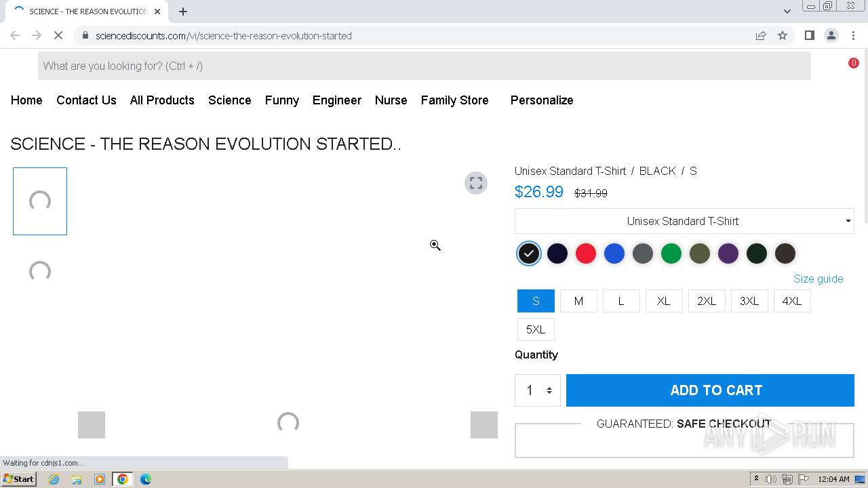The image size is (868, 488).
Task: Click next image gray arrow
Action: point(484,425)
